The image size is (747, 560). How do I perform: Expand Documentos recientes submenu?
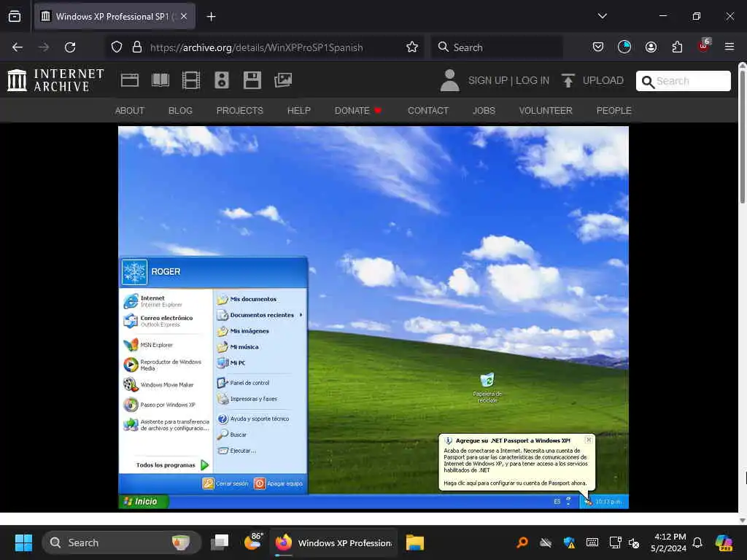[260, 315]
